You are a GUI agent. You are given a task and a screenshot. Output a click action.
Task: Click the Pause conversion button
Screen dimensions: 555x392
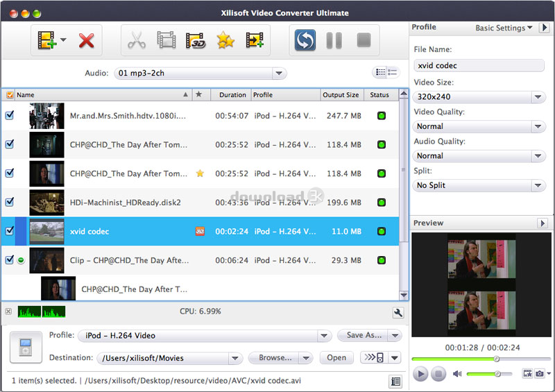[x=334, y=40]
